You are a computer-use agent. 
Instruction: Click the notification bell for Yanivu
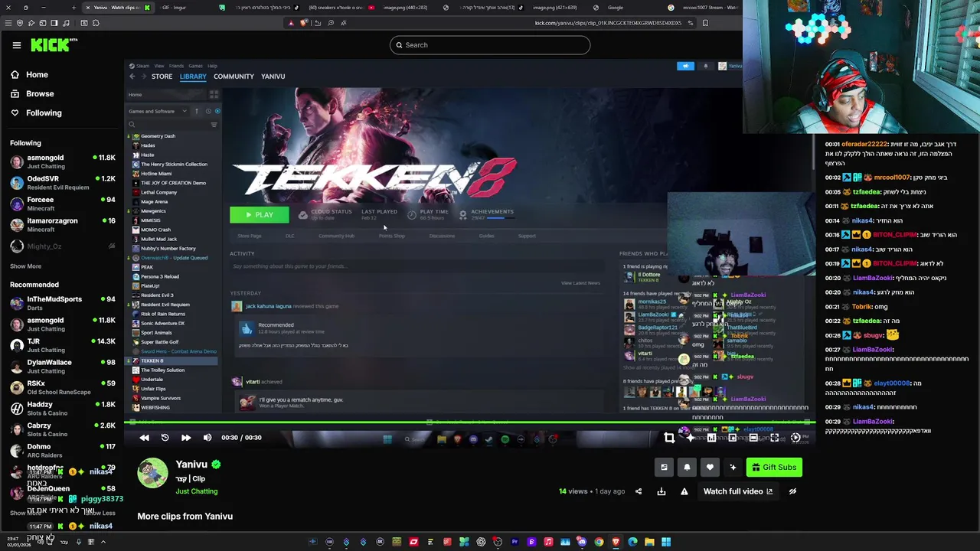[687, 468]
